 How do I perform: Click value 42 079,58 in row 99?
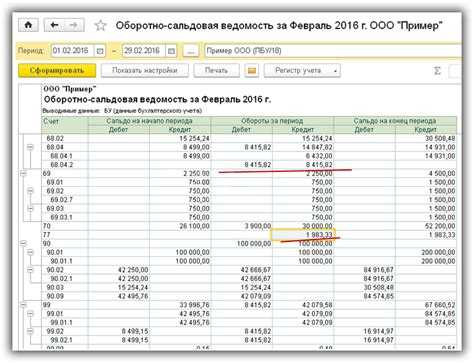317,305
